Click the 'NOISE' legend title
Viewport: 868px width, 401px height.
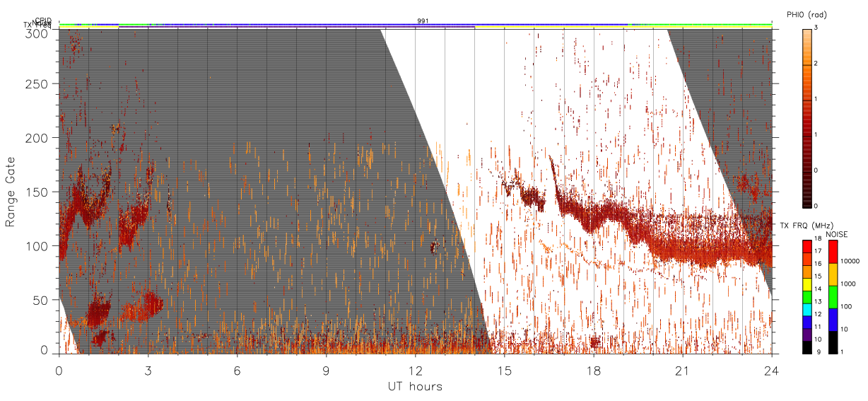tap(837, 234)
